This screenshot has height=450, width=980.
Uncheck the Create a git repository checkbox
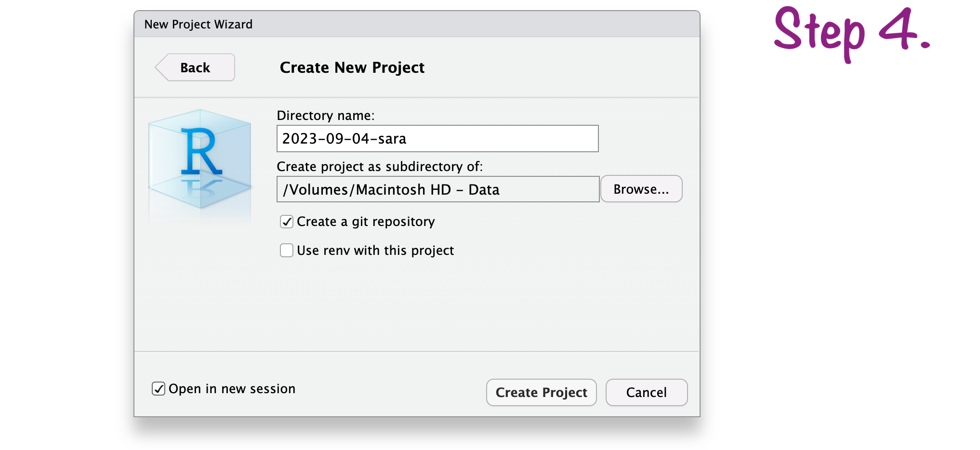click(x=287, y=222)
